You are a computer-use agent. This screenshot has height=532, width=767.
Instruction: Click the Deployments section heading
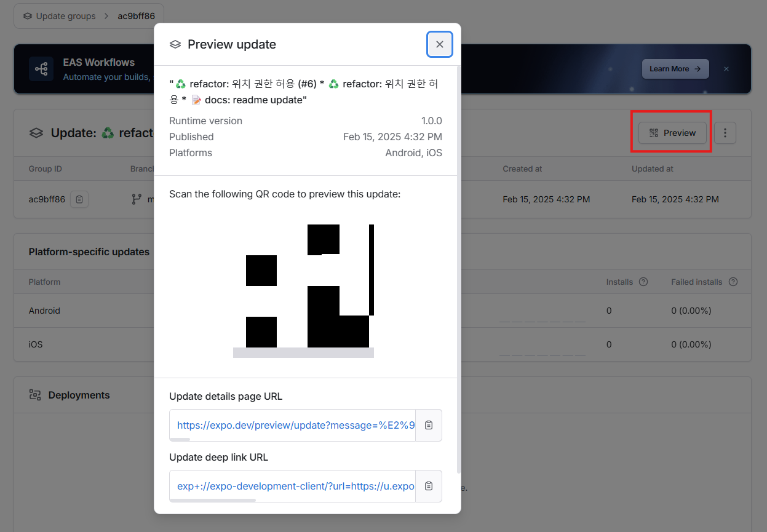point(79,395)
